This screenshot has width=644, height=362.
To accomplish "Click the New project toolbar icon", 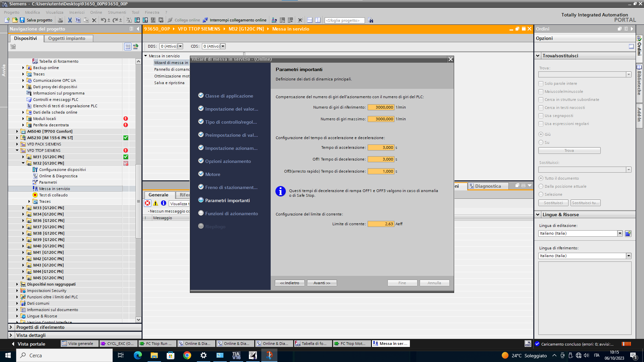I will coord(7,20).
